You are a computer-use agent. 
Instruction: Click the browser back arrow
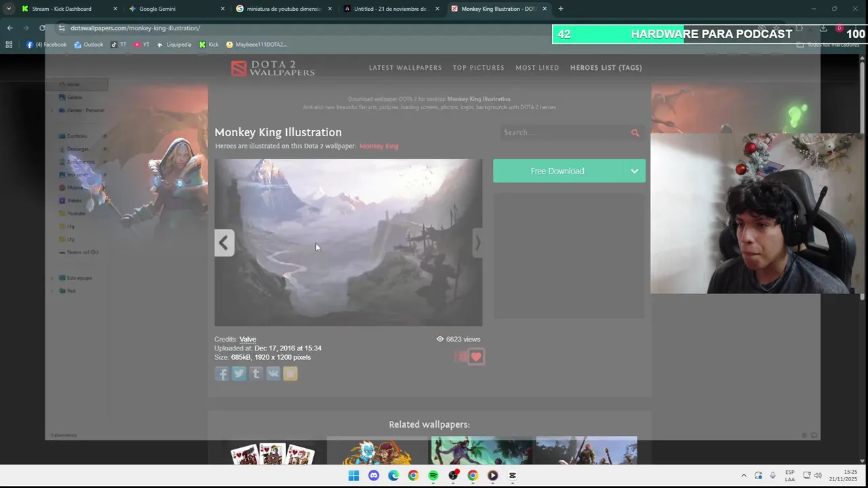[9, 28]
